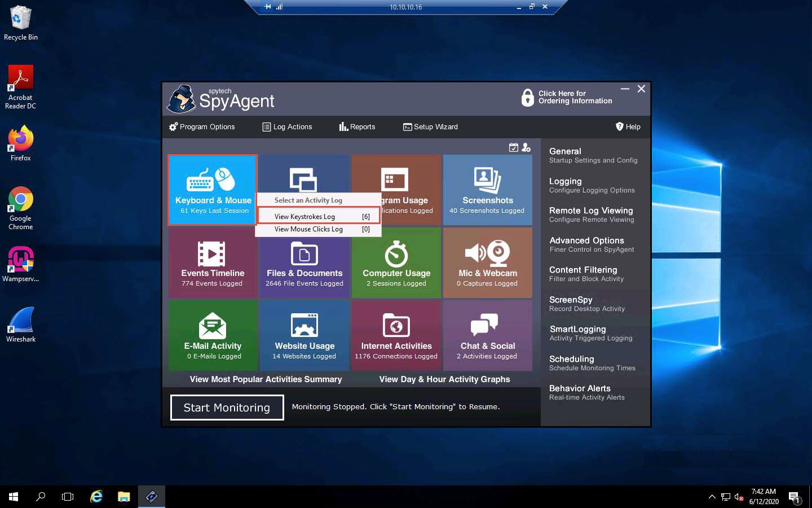Choose View Mouse Clicks Log
This screenshot has height=508, width=812.
(319, 229)
